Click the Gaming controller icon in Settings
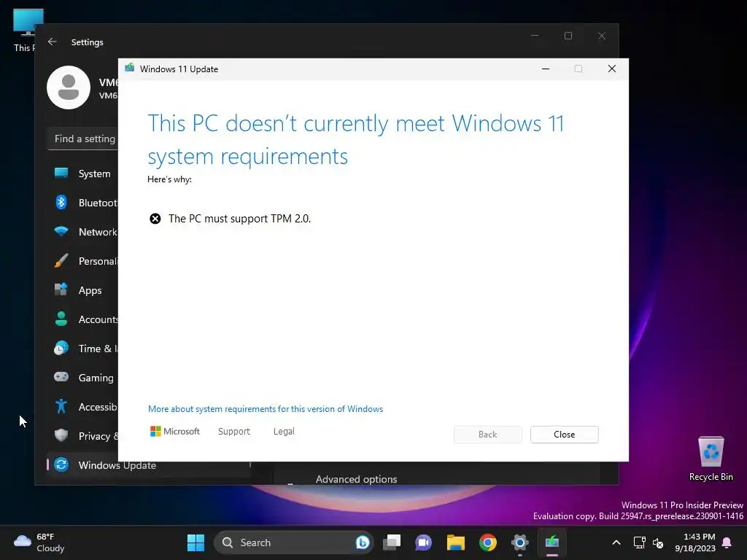The height and width of the screenshot is (560, 747). point(61,377)
